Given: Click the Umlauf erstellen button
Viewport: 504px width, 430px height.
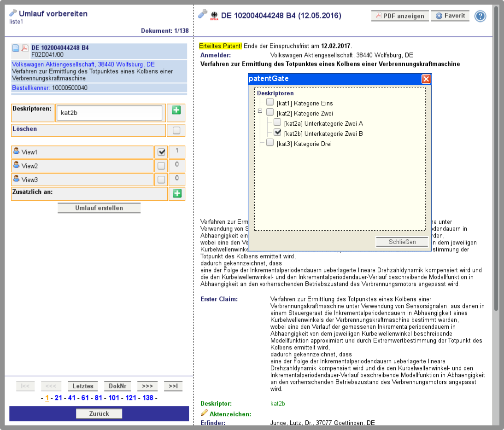Looking at the screenshot, I should 99,208.
